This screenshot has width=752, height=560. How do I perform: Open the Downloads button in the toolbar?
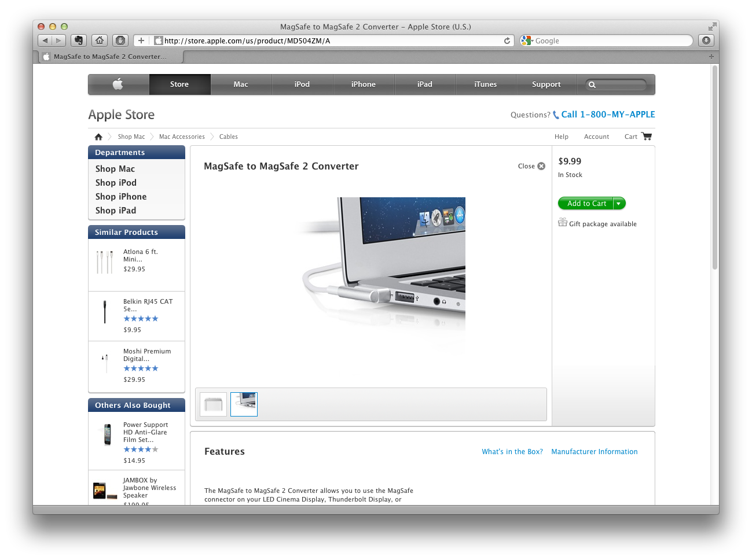pos(706,40)
